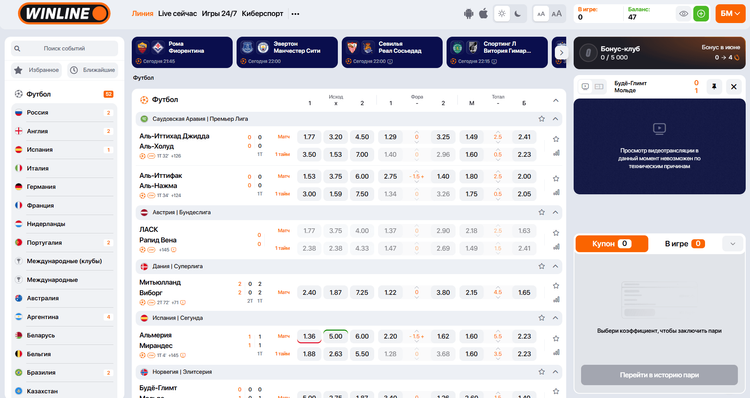Favorite the Австрия Бундеслига league star

click(x=541, y=212)
